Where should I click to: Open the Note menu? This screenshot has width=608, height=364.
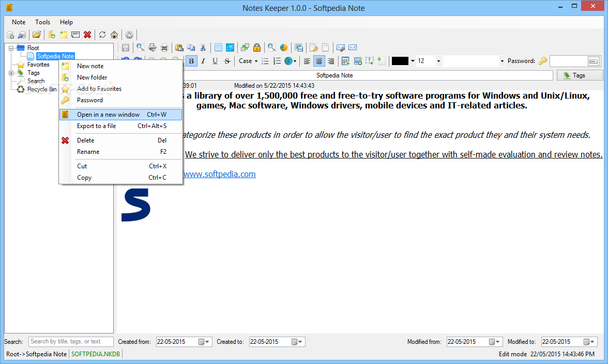[x=19, y=22]
